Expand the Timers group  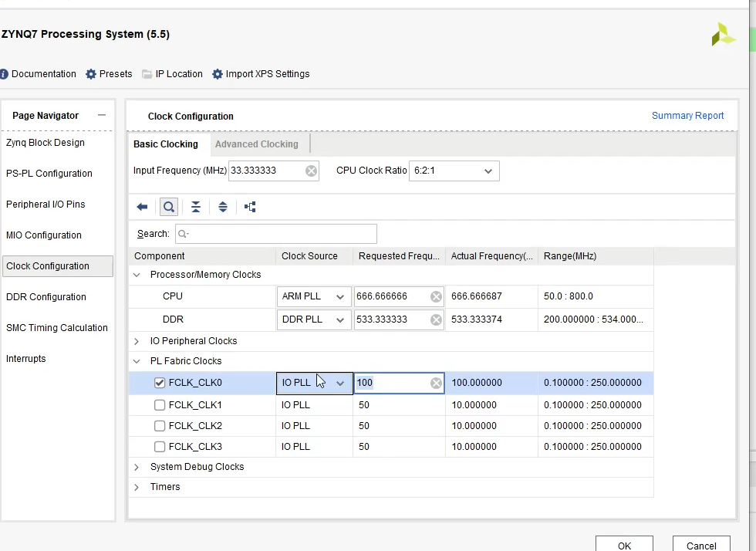coord(137,487)
